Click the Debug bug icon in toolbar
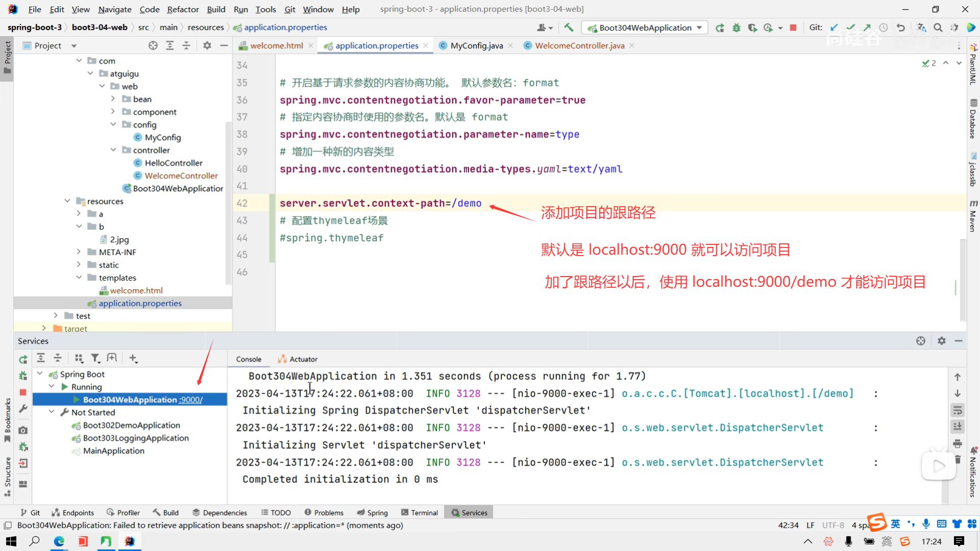This screenshot has width=980, height=551. tap(736, 28)
